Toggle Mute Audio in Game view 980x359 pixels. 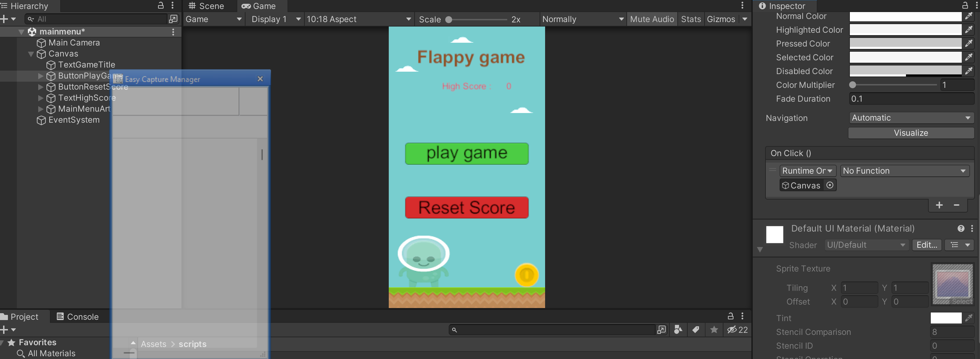(x=651, y=19)
